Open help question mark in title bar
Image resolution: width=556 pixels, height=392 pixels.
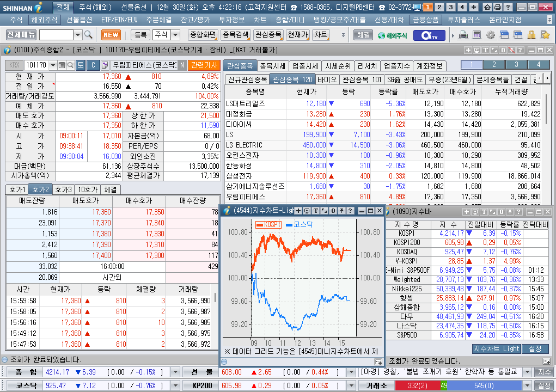[x=508, y=7]
